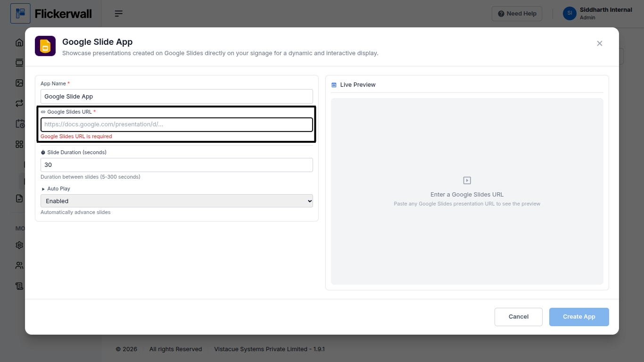Close the Google Slide App dialog
The image size is (644, 362).
[600, 43]
